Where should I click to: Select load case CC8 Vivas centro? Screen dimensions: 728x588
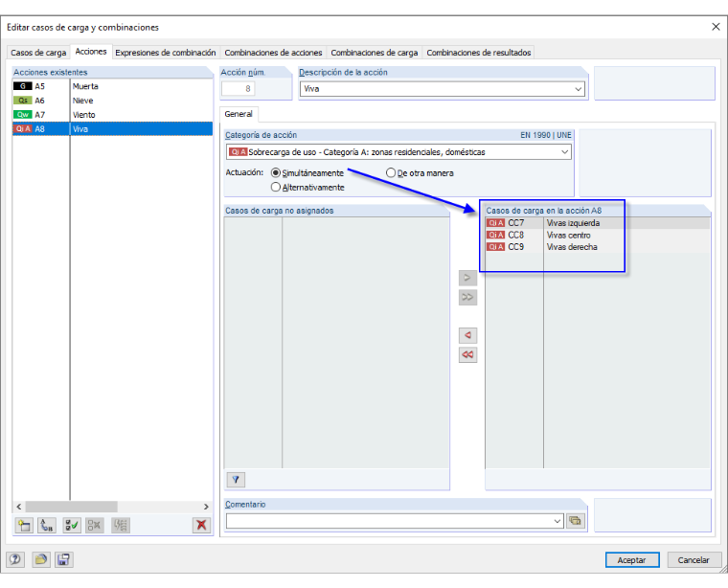click(x=598, y=236)
